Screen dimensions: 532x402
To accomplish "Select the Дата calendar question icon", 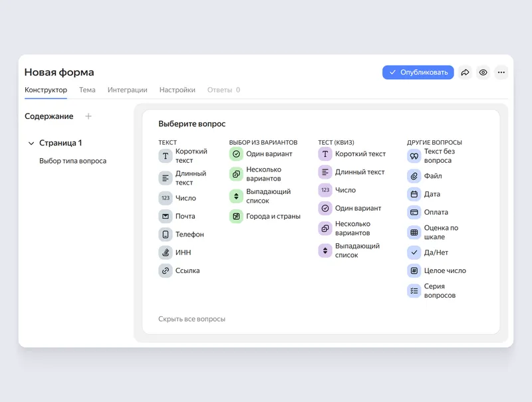I will (x=414, y=194).
